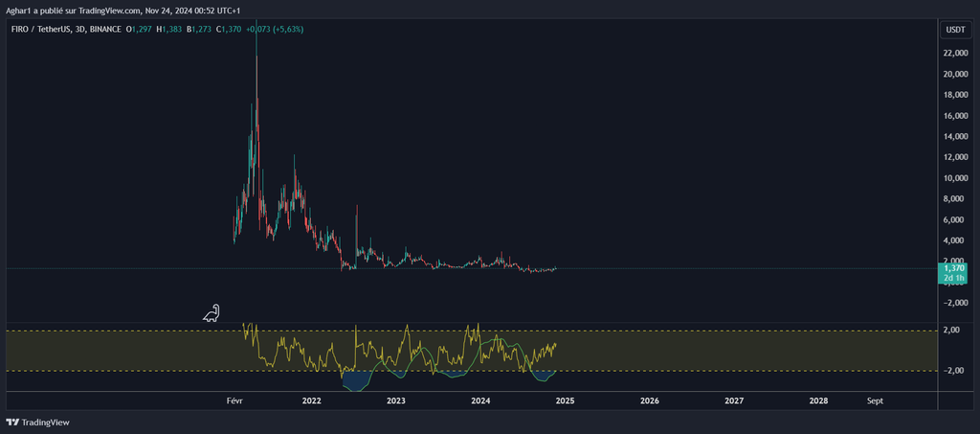The image size is (980, 434).
Task: Open the USDT currency selector
Action: 954,30
